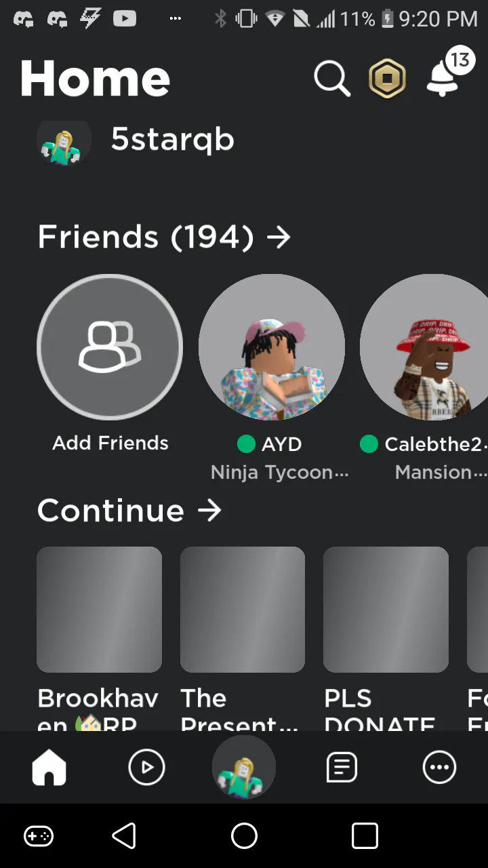The image size is (488, 868).
Task: Expand the Continue section arrow
Action: pyautogui.click(x=209, y=511)
